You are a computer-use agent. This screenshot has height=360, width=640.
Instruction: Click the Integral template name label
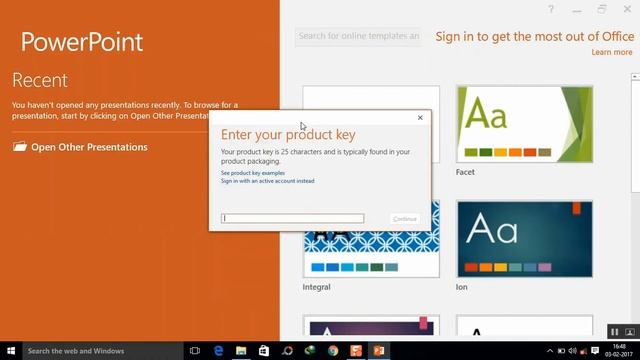[316, 287]
